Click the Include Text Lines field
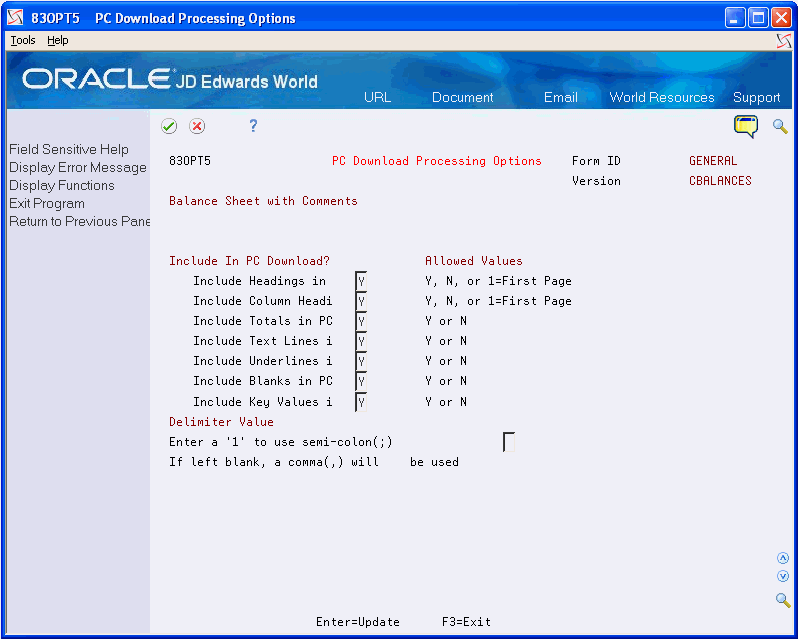 361,341
